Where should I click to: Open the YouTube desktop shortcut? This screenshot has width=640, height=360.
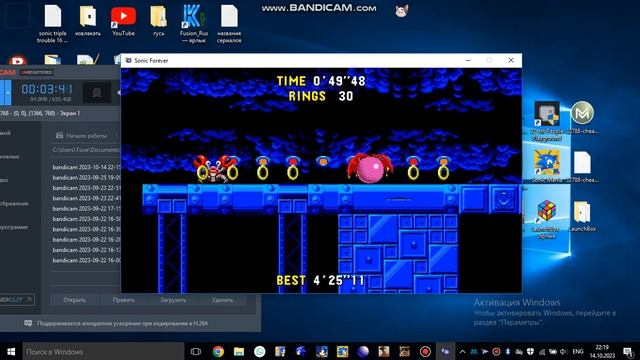(x=123, y=21)
